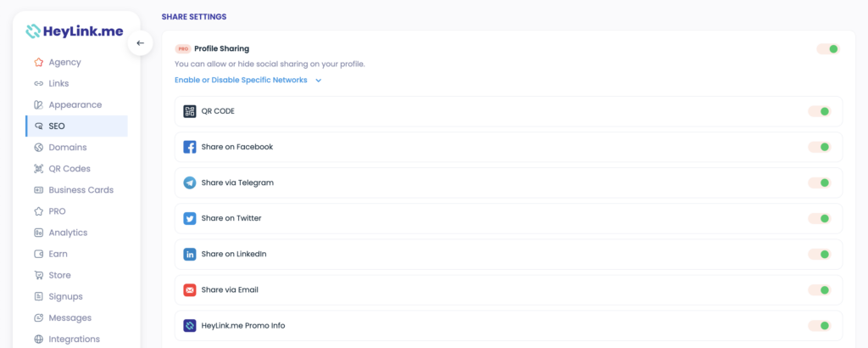868x348 pixels.
Task: Click the Telegram share icon
Action: pyautogui.click(x=190, y=182)
